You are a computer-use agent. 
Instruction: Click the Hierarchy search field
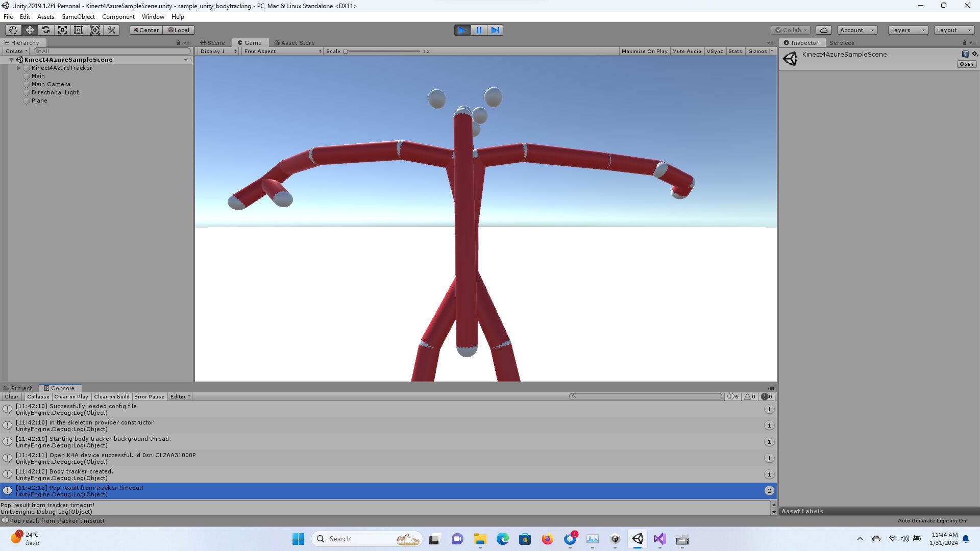click(x=112, y=51)
